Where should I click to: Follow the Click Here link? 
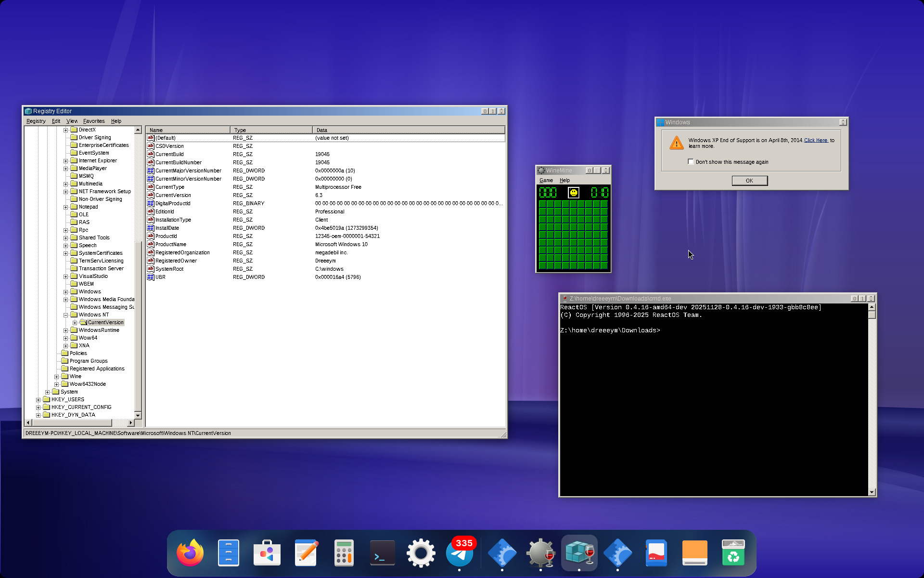tap(816, 140)
